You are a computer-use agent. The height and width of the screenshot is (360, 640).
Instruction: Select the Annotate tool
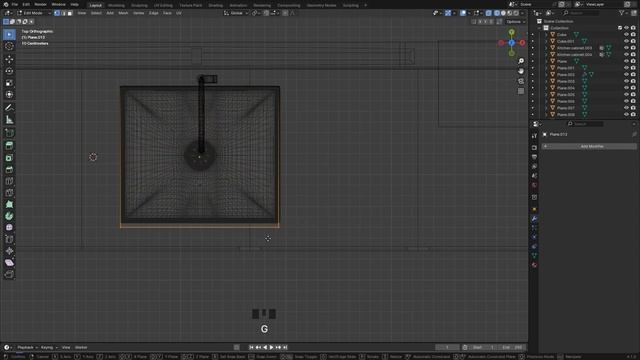9,108
